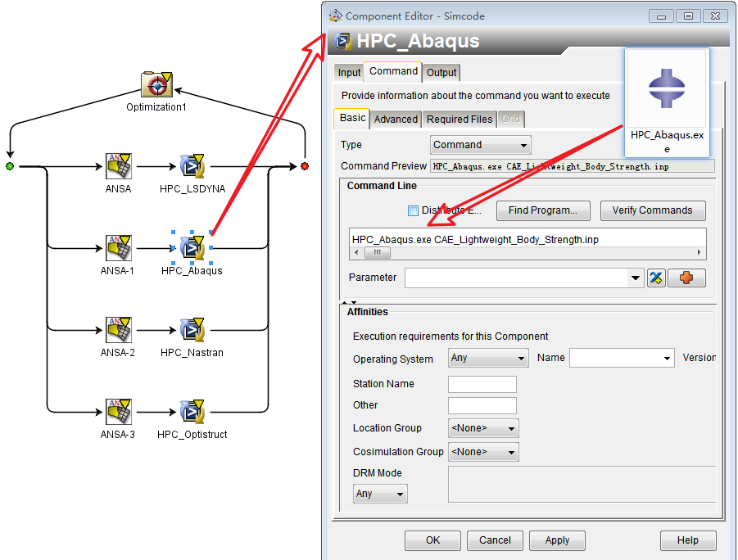Click the command line scroll left arrow
The image size is (738, 560).
pyautogui.click(x=356, y=253)
